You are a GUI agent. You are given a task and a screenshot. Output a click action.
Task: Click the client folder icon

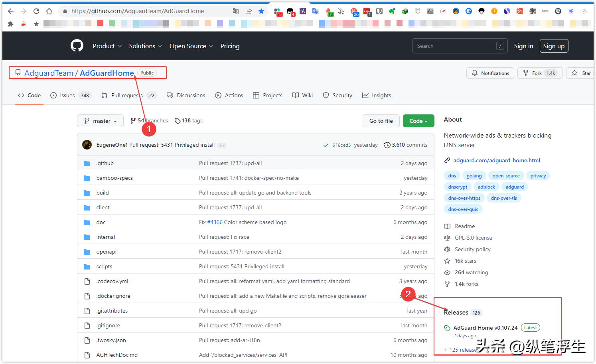tap(87, 207)
